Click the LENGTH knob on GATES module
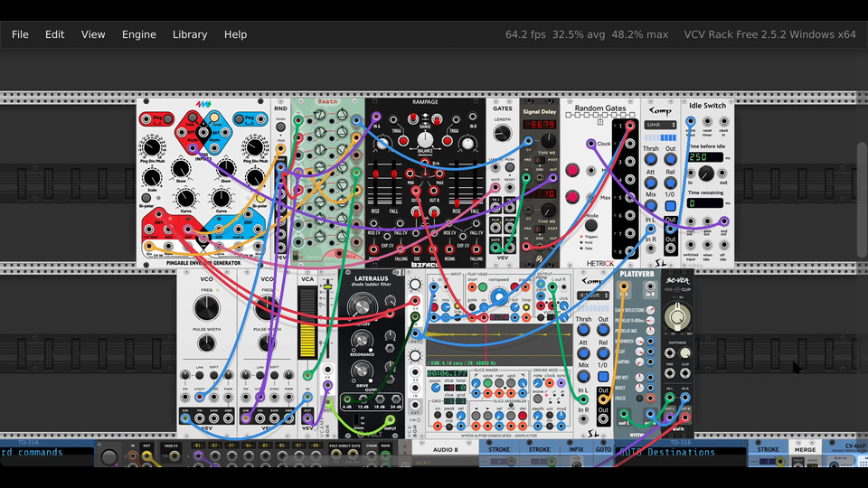This screenshot has height=488, width=868. [502, 134]
